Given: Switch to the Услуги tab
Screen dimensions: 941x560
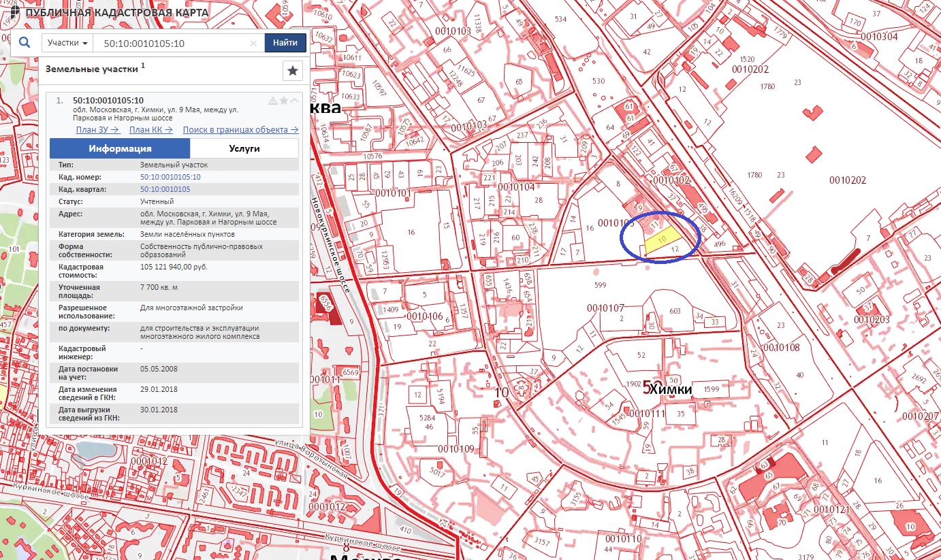Looking at the screenshot, I should [x=244, y=148].
